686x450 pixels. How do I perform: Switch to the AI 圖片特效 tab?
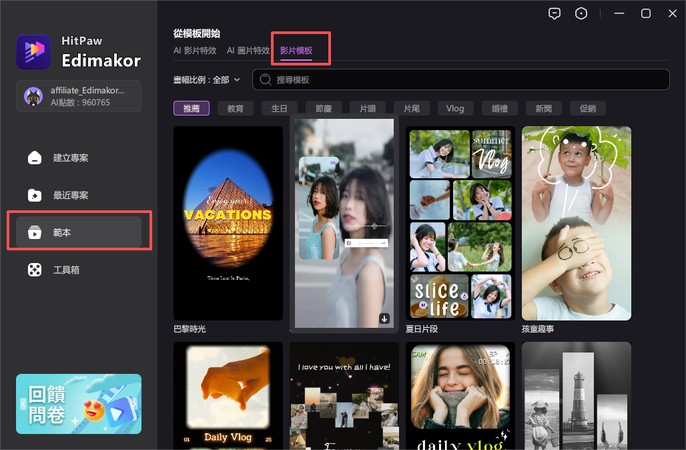click(248, 50)
